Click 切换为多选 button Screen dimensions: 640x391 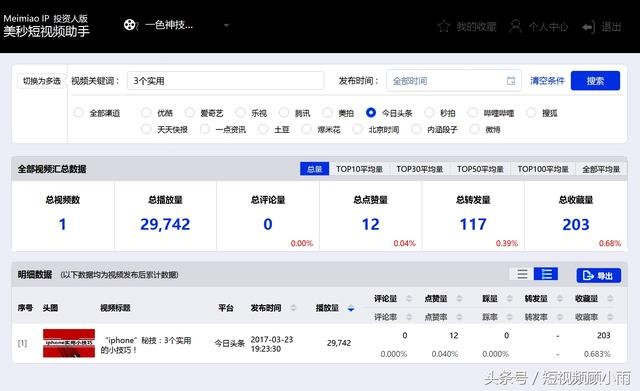click(x=41, y=81)
